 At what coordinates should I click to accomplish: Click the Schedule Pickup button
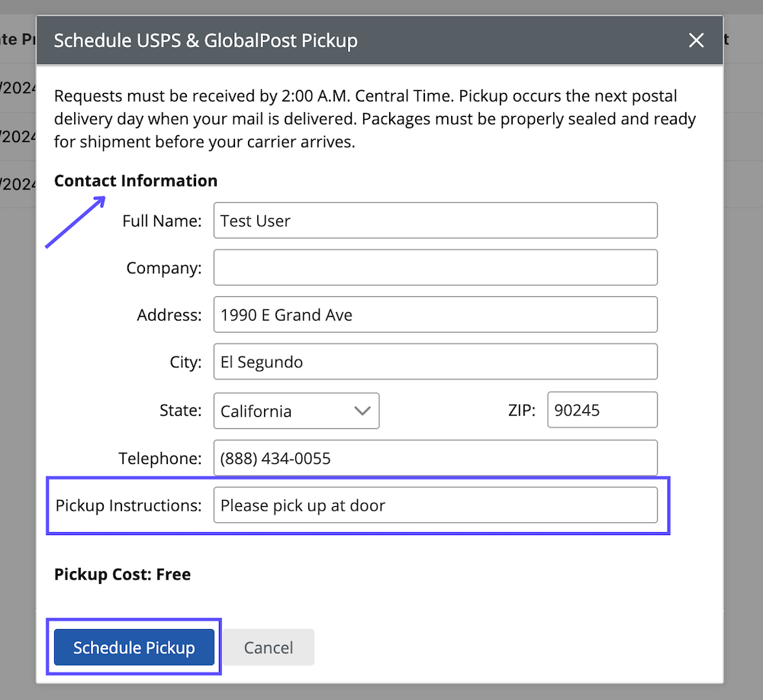pyautogui.click(x=134, y=647)
